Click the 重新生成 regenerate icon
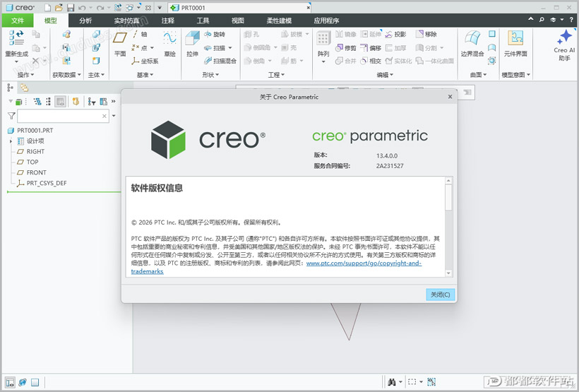The width and height of the screenshot is (579, 392). 16,38
